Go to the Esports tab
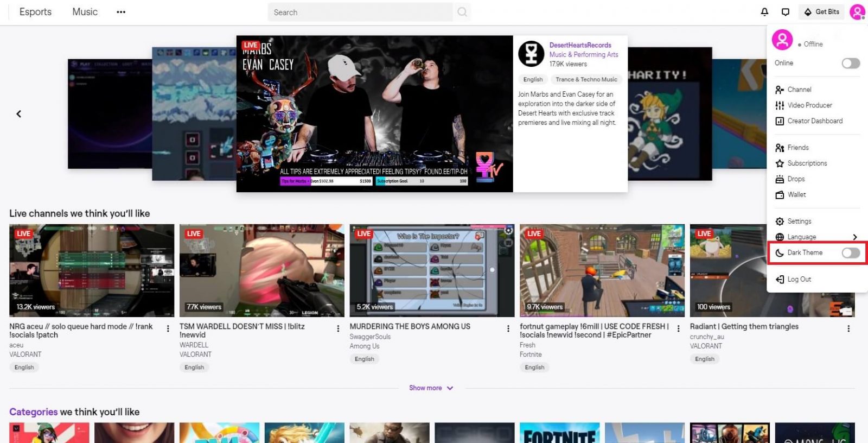This screenshot has width=868, height=443. (x=35, y=12)
